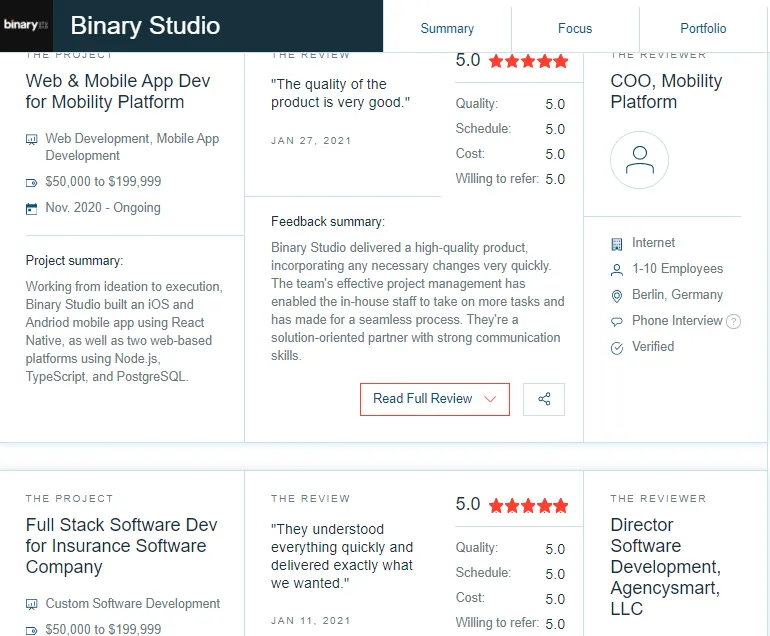Click the Schedule rating row in Insurance review

510,573
